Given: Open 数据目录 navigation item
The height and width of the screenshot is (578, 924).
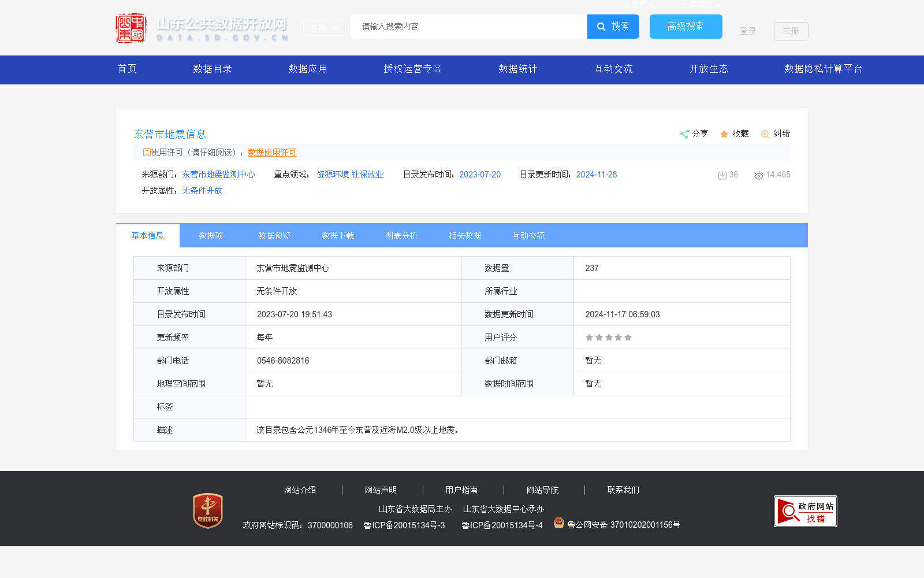Looking at the screenshot, I should (x=213, y=69).
